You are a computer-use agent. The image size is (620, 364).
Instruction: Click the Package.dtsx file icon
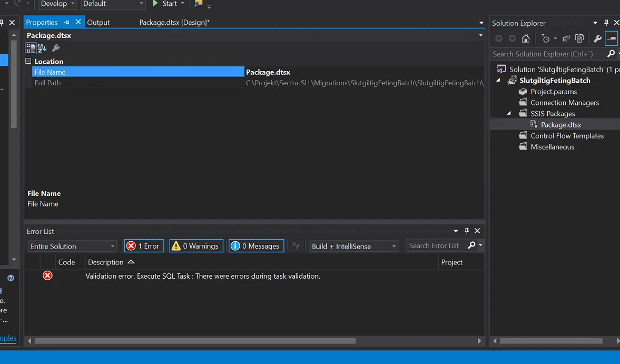pyautogui.click(x=534, y=124)
